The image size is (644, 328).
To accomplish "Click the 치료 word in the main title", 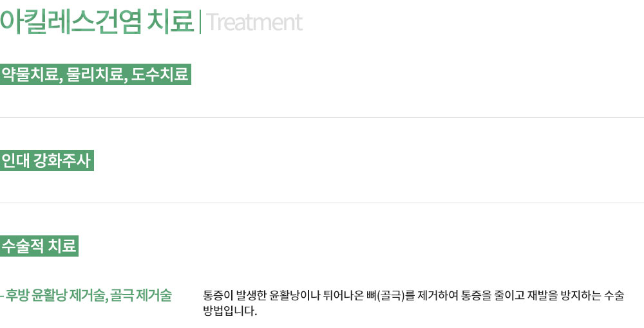I will (x=171, y=21).
